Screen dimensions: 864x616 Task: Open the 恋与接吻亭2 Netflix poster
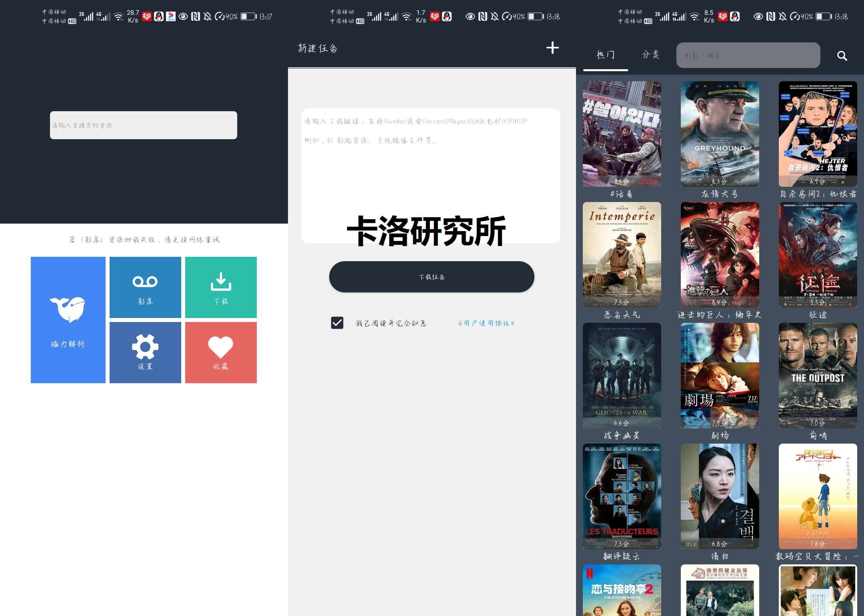(622, 590)
